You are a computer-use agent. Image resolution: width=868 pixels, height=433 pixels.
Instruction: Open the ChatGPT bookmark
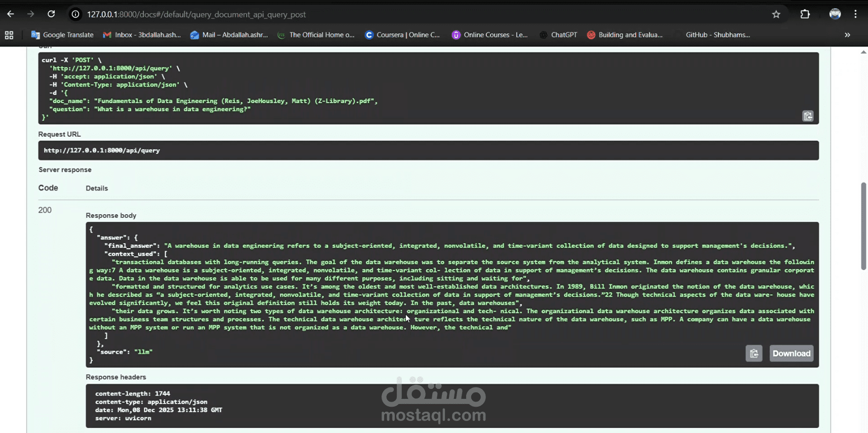558,35
